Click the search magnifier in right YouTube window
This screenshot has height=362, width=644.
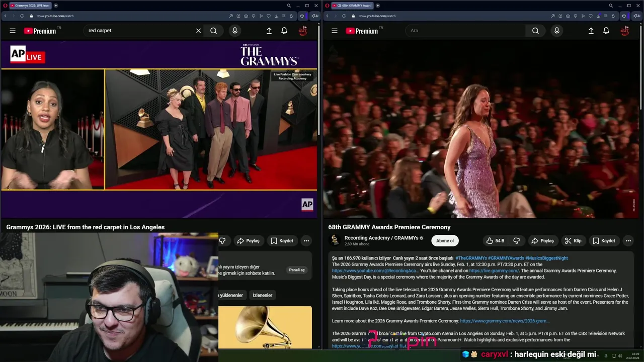point(535,31)
